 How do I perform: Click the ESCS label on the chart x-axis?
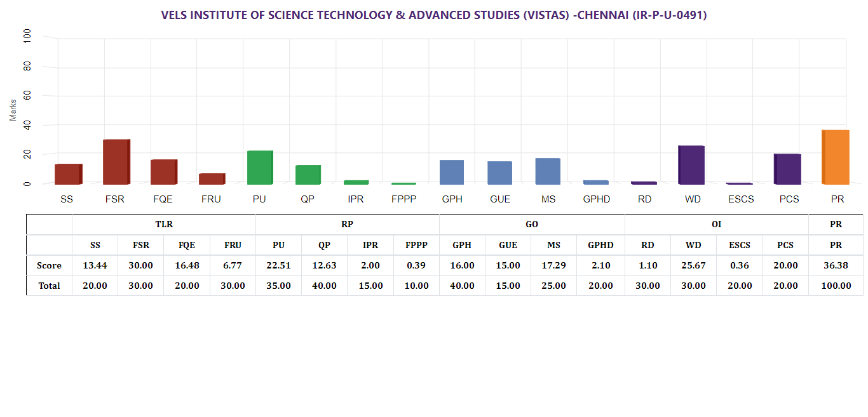pos(741,199)
